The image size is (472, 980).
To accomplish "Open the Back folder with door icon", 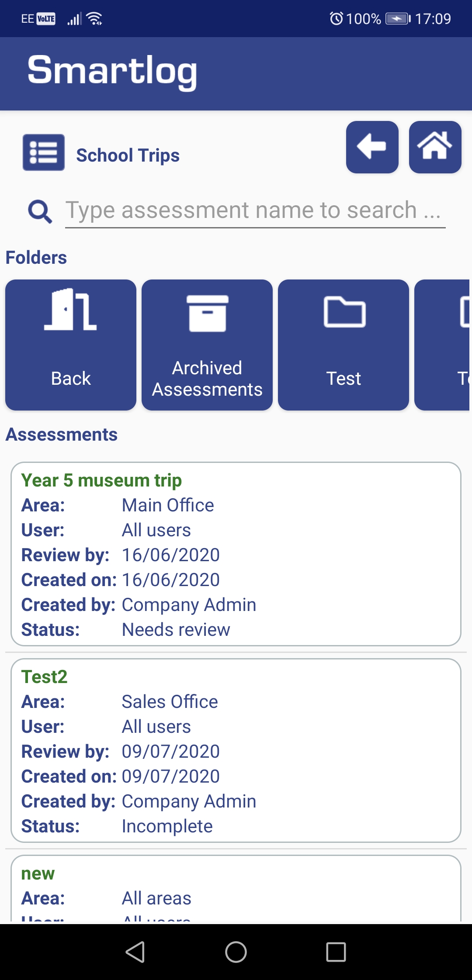I will [70, 345].
